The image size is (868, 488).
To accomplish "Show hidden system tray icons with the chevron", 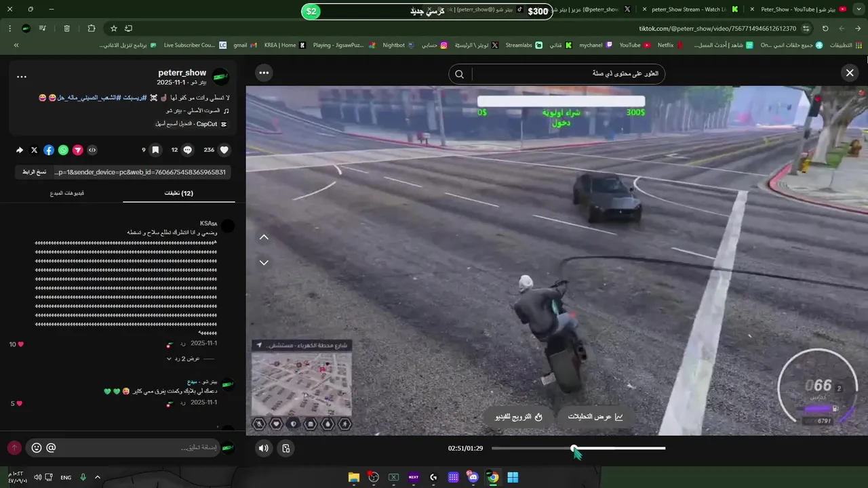I will click(x=98, y=477).
